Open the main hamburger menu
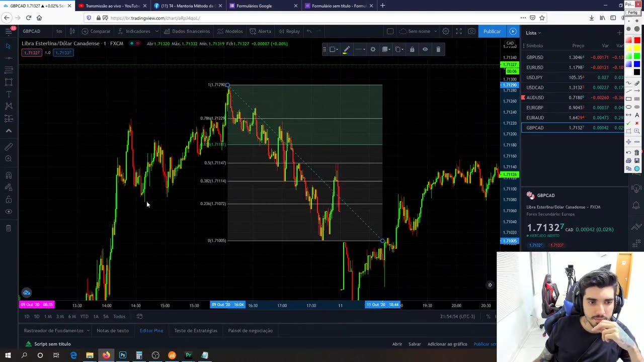Screen dimensions: 644x362 pyautogui.click(x=9, y=31)
